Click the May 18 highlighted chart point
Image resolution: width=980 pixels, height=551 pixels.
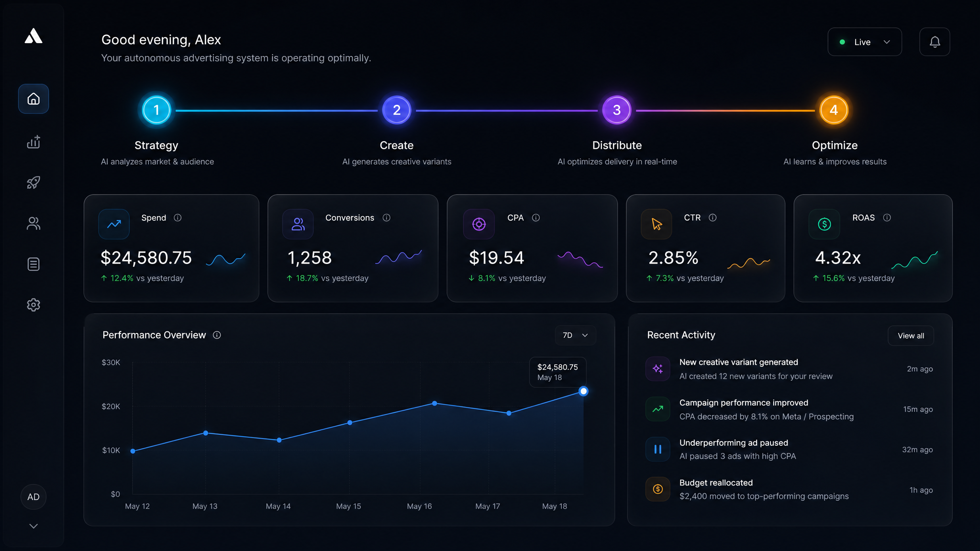pos(583,391)
